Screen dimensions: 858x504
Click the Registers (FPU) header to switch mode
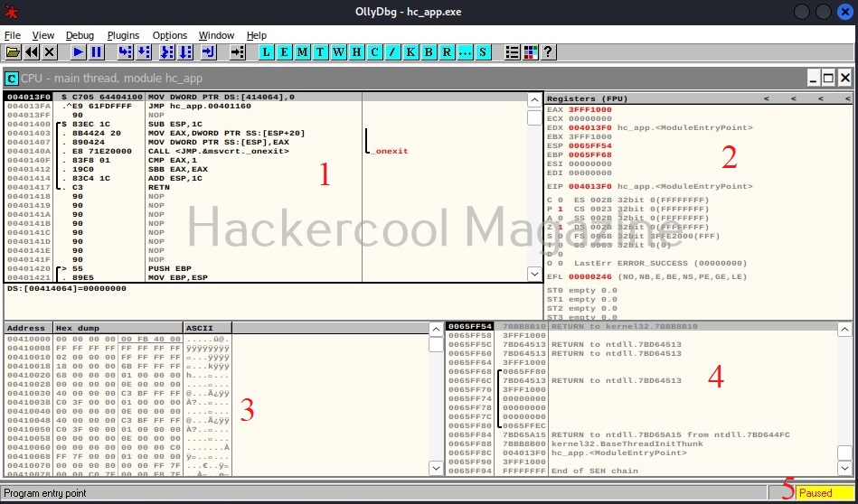(588, 99)
